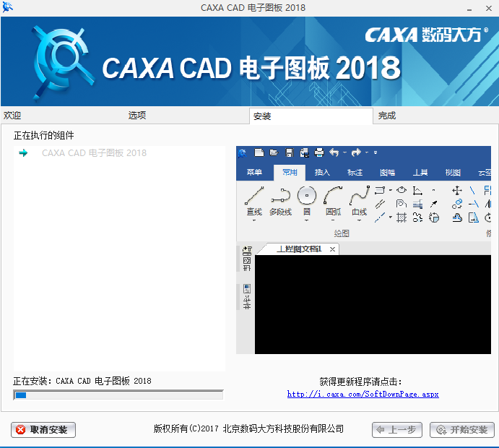This screenshot has width=499, height=448.
Task: Open the 菜单 tab in the preview ribbon
Action: [254, 173]
